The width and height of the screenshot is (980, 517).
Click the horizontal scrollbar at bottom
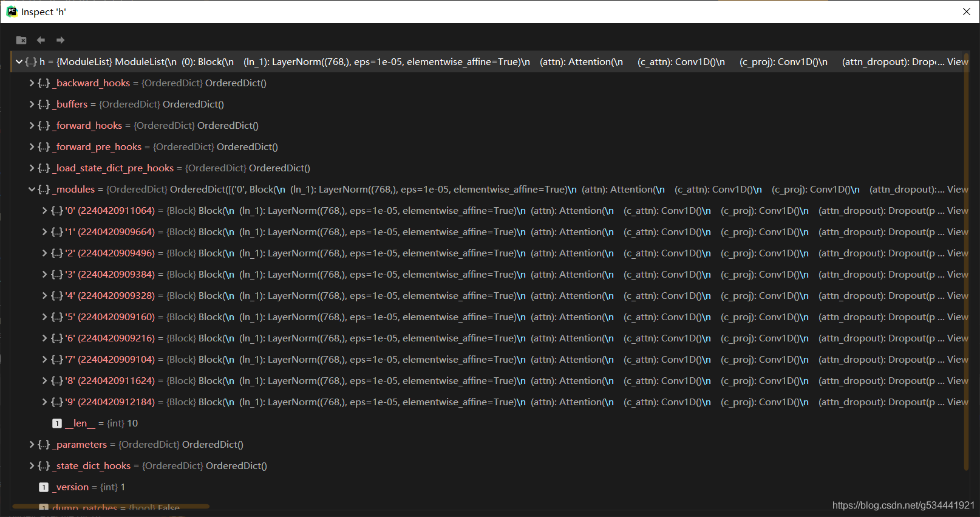click(111, 506)
